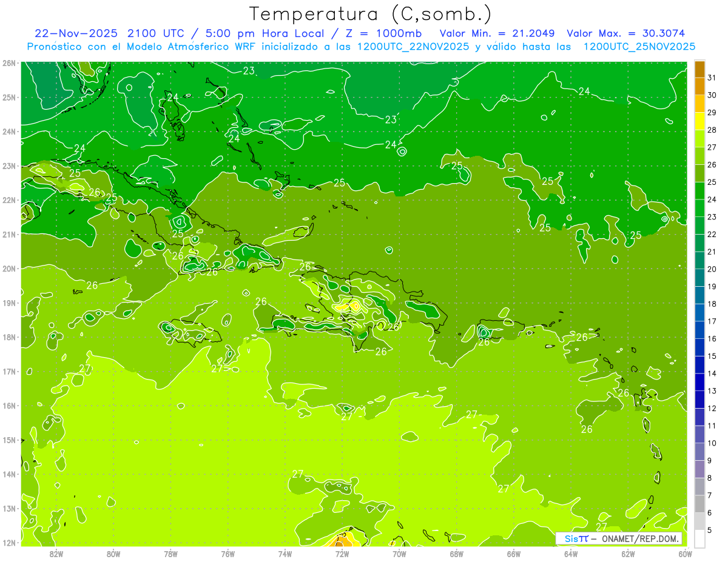Image resolution: width=728 pixels, height=562 pixels.
Task: Click the '80W' longitude label
Action: coord(113,554)
